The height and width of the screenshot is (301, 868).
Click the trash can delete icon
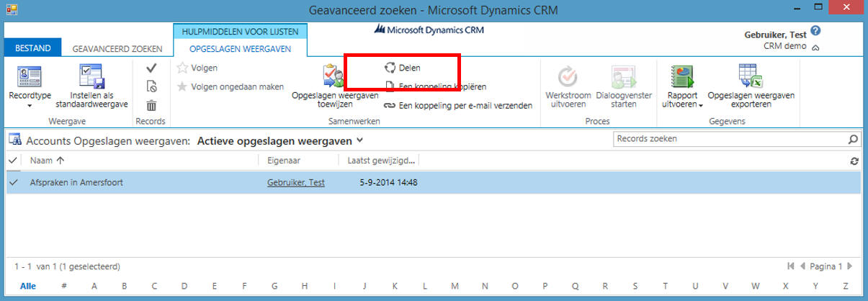click(x=151, y=105)
